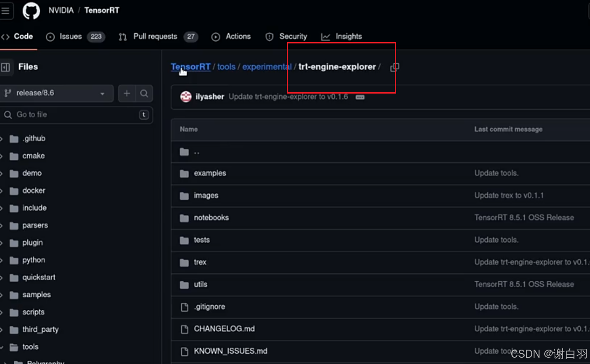Switch to the Code tab

click(x=18, y=36)
